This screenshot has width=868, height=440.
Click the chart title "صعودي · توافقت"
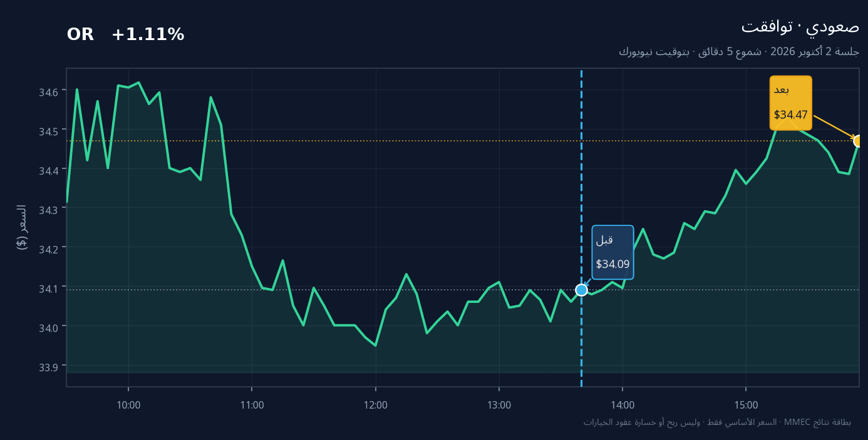coord(800,27)
